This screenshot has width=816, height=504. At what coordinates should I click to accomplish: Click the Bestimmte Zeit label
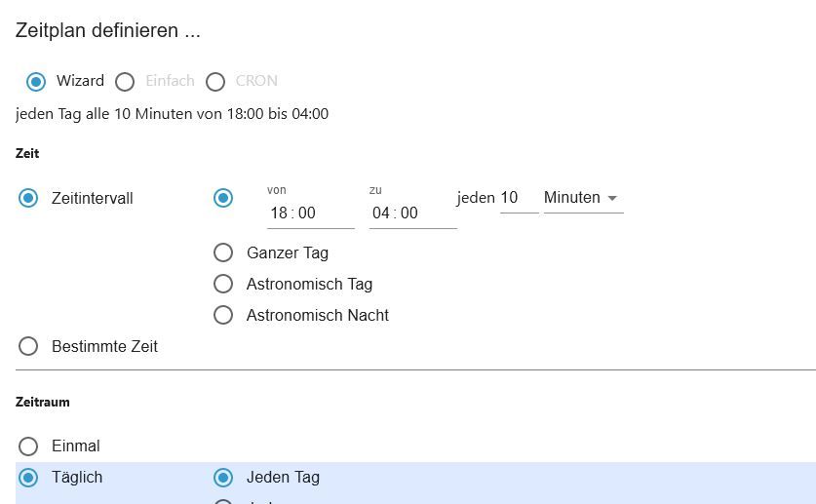(104, 346)
